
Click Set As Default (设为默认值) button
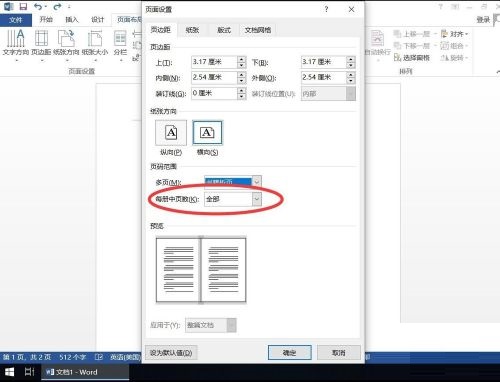point(171,353)
